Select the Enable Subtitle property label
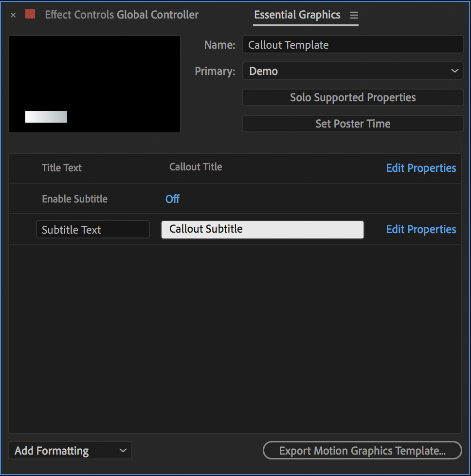The image size is (471, 476). 74,199
